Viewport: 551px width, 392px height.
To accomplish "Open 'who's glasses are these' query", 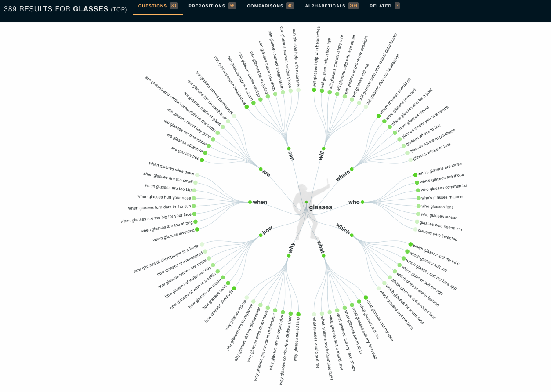I will (x=440, y=169).
